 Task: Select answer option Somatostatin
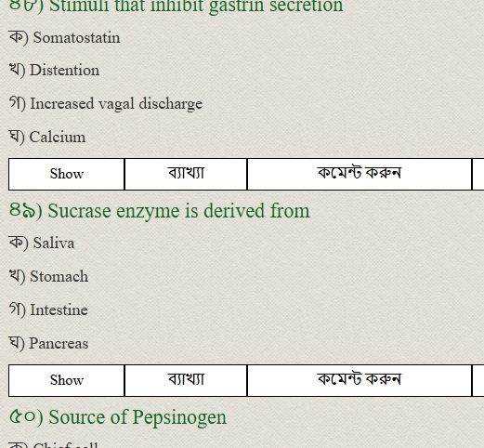click(65, 37)
